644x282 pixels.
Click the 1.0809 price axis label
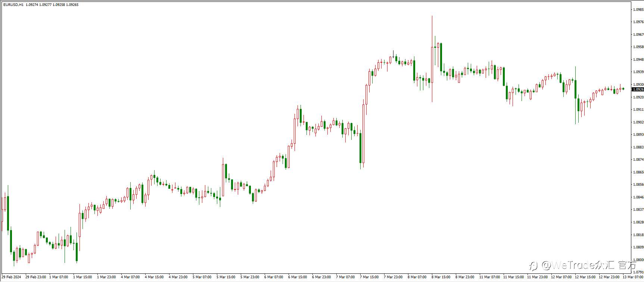click(638, 247)
